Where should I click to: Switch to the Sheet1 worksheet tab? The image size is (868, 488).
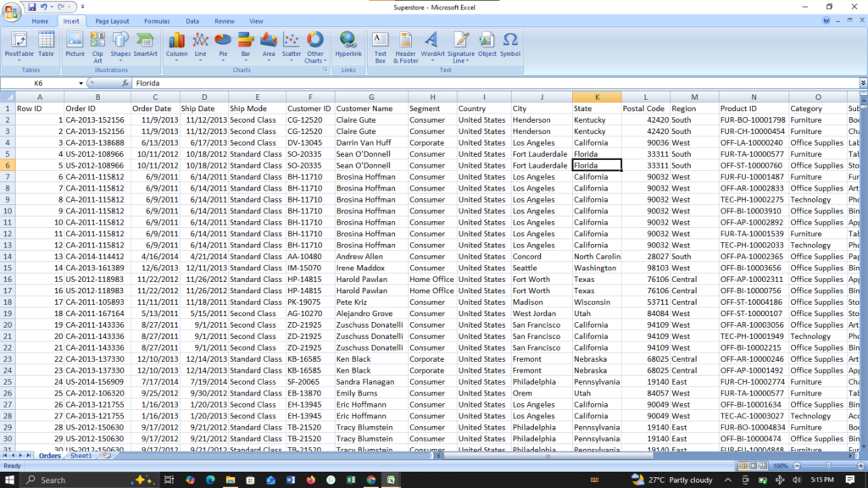81,456
